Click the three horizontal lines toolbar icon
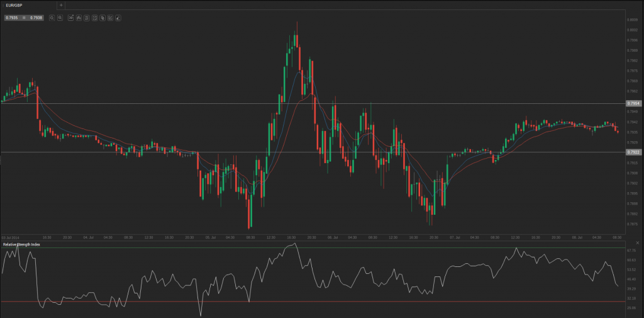The image size is (644, 318). coord(86,18)
